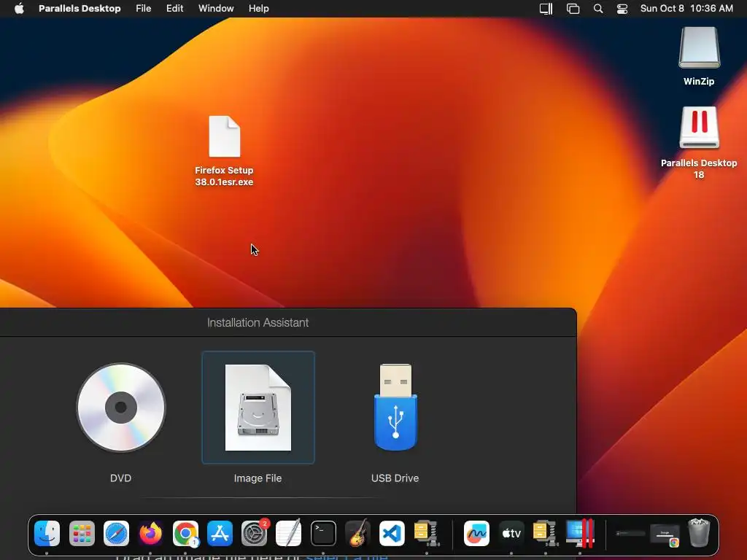This screenshot has width=747, height=560.
Task: Click the Parallels menu bar status icon
Action: coord(546,9)
